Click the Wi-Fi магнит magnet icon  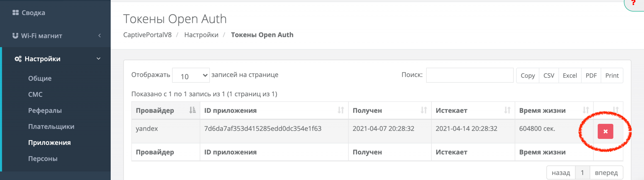[15, 36]
